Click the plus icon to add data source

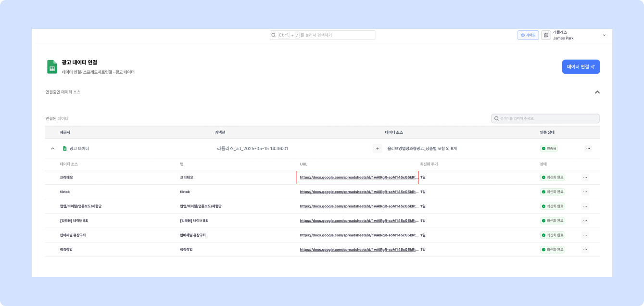(x=378, y=149)
